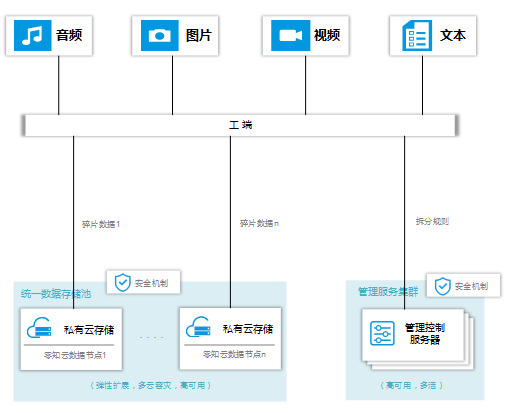Image resolution: width=506 pixels, height=413 pixels.
Task: Select the 管理服务集群 heading
Action: coord(388,292)
